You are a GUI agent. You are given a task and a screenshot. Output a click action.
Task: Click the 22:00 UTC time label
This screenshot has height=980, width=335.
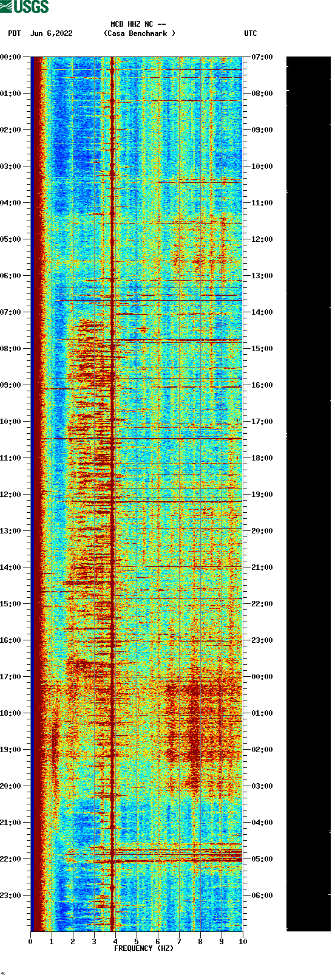(x=262, y=604)
